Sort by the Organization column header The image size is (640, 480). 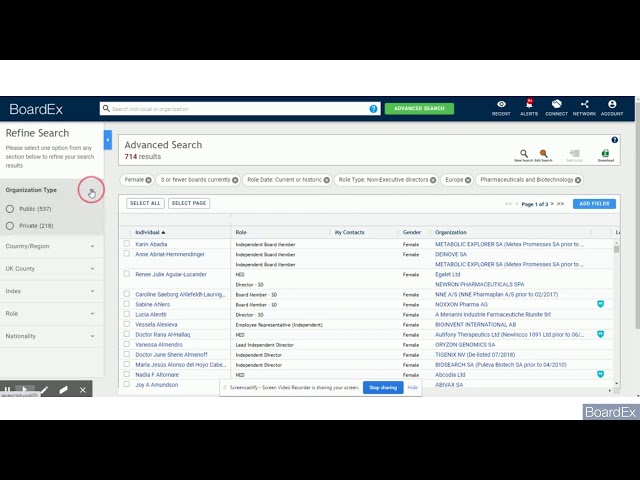click(x=451, y=232)
